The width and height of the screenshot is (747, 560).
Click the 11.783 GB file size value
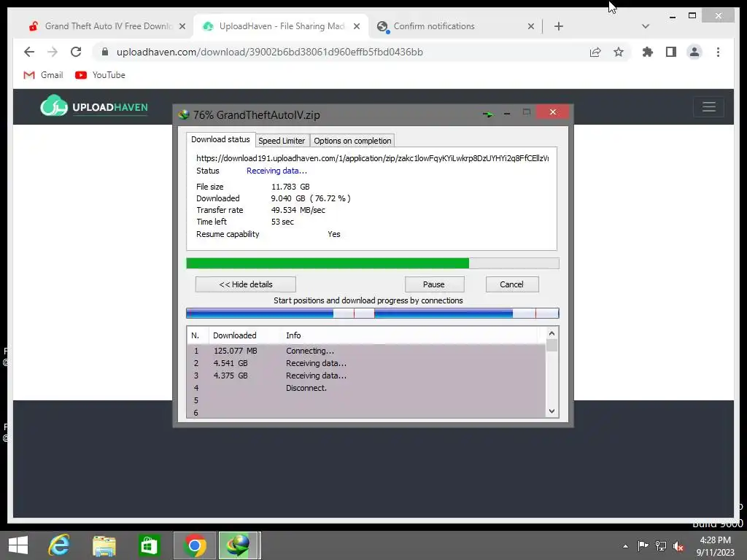point(290,187)
